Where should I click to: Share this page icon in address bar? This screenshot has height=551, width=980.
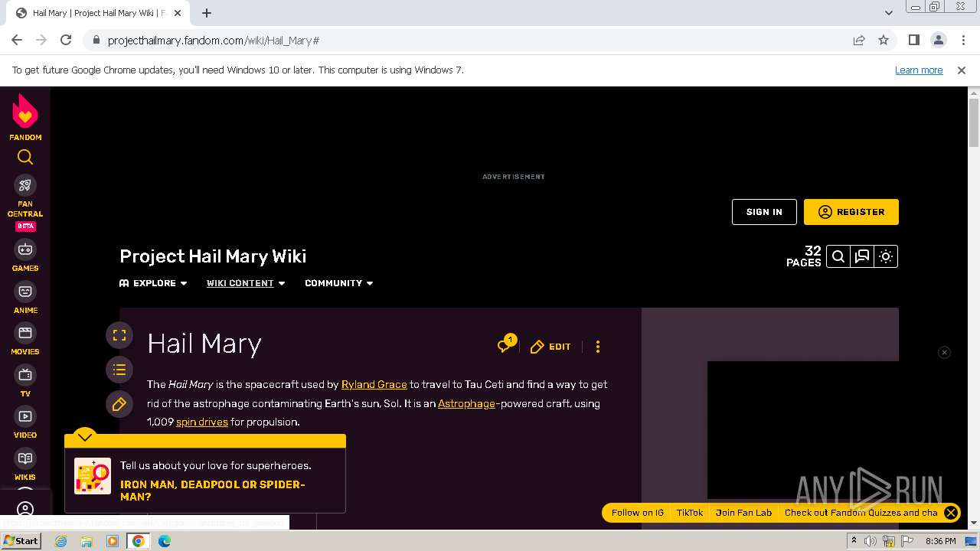click(x=859, y=41)
